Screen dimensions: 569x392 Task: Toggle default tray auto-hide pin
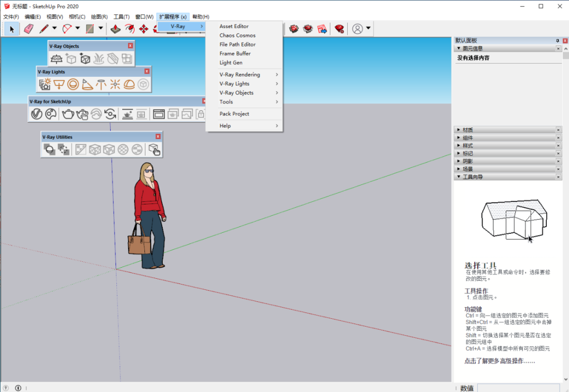pyautogui.click(x=558, y=41)
